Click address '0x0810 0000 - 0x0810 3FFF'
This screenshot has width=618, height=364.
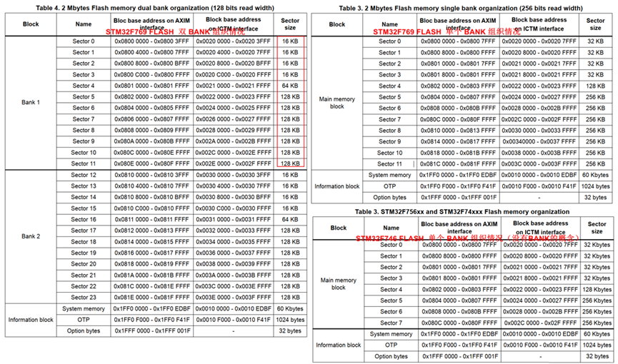151,175
